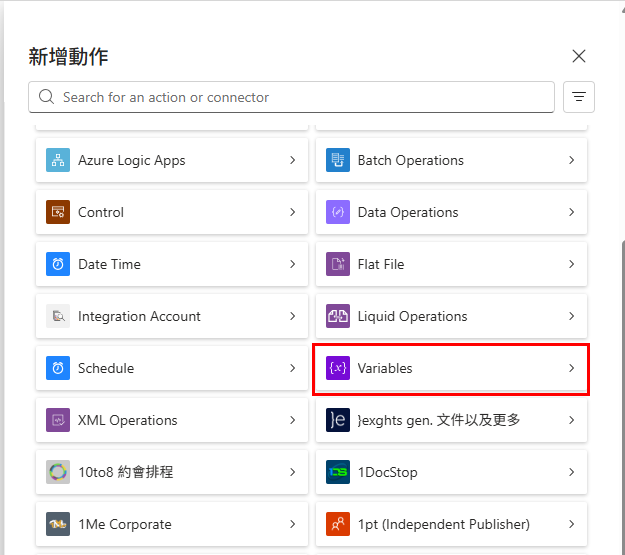Expand Integration Account chevron
Viewport: 625px width, 555px height.
point(293,316)
